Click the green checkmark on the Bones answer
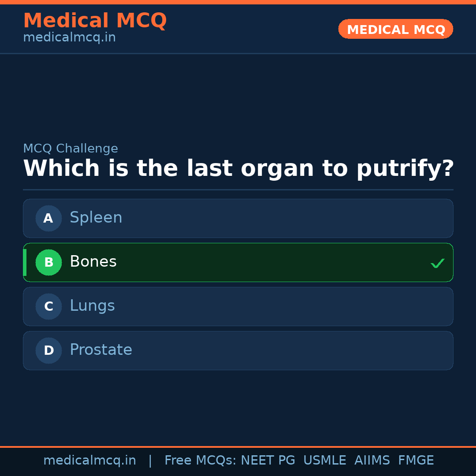 pos(438,263)
